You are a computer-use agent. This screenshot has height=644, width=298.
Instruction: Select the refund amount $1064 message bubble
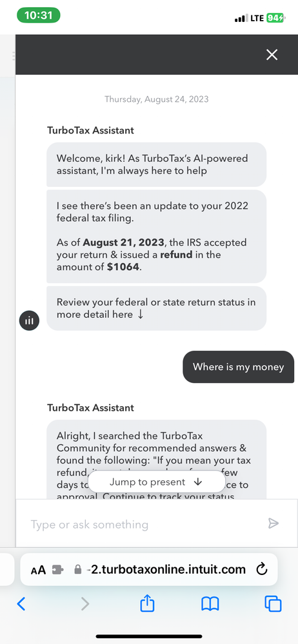(156, 236)
